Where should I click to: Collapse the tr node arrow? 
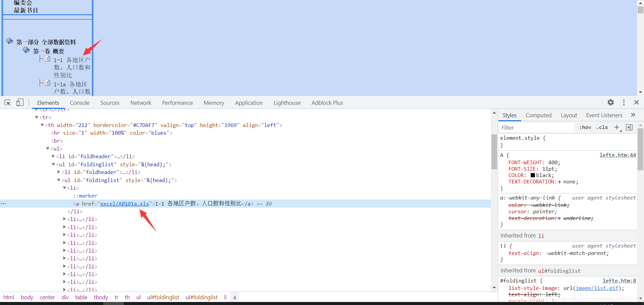click(x=37, y=117)
